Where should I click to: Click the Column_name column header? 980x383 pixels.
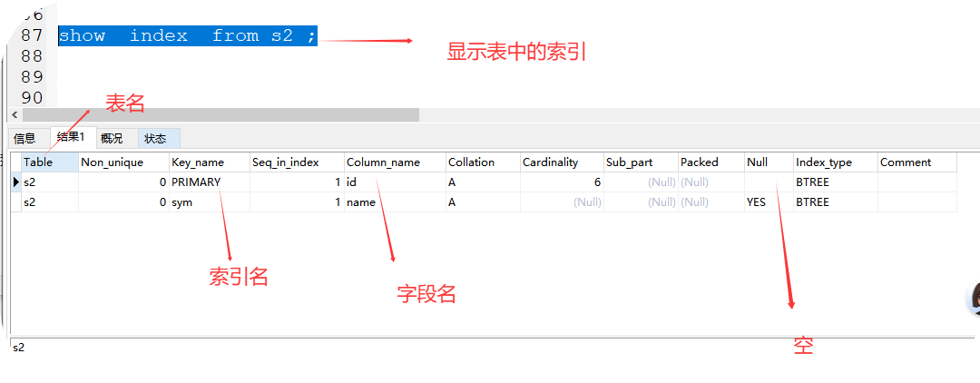click(395, 162)
